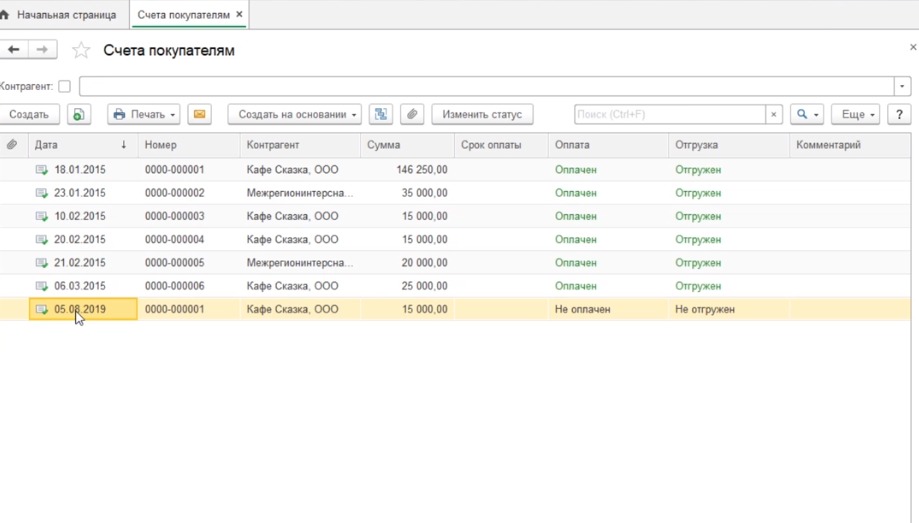Screen dimensions: 919x523
Task: Click the back navigation arrow
Action: click(x=14, y=50)
